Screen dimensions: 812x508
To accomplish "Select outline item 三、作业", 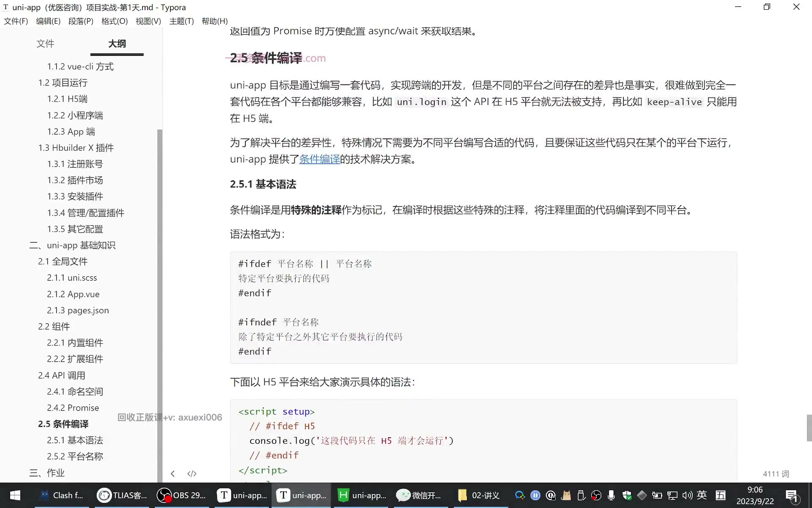I will coord(47,473).
